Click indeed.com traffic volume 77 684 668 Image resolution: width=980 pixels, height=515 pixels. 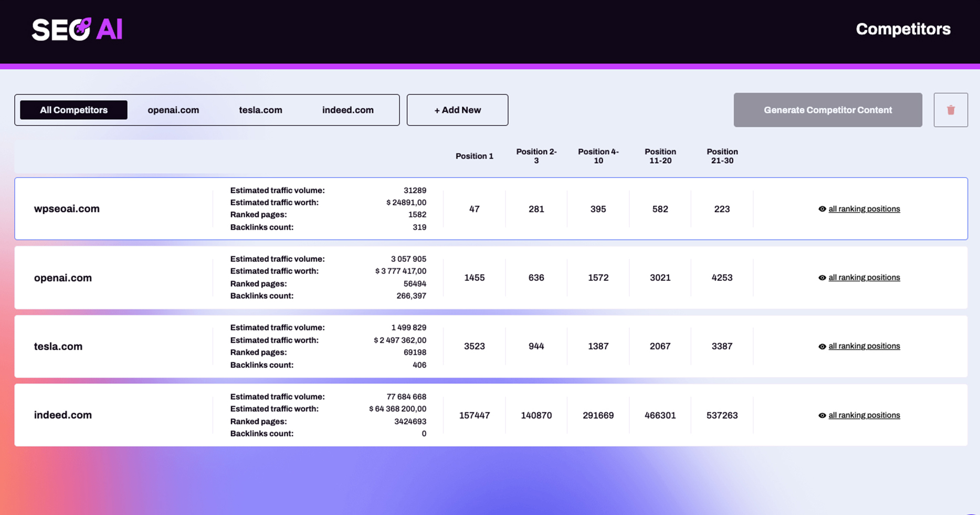coord(406,397)
